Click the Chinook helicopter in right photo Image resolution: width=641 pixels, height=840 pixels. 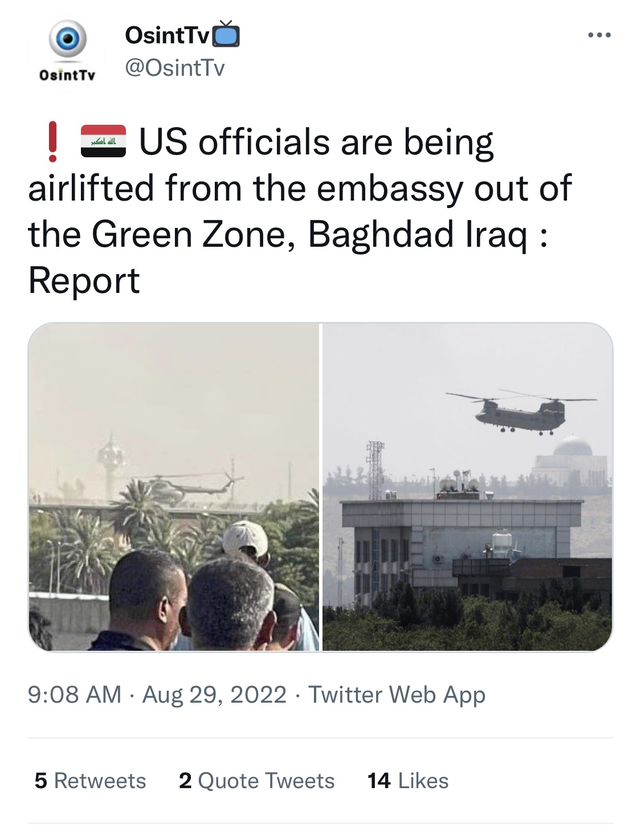click(x=518, y=411)
